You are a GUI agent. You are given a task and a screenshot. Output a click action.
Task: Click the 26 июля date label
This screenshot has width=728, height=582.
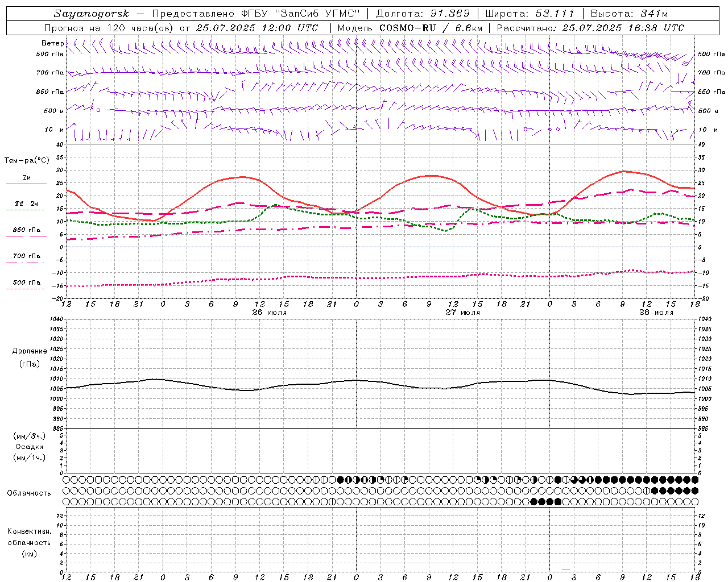[x=270, y=313]
